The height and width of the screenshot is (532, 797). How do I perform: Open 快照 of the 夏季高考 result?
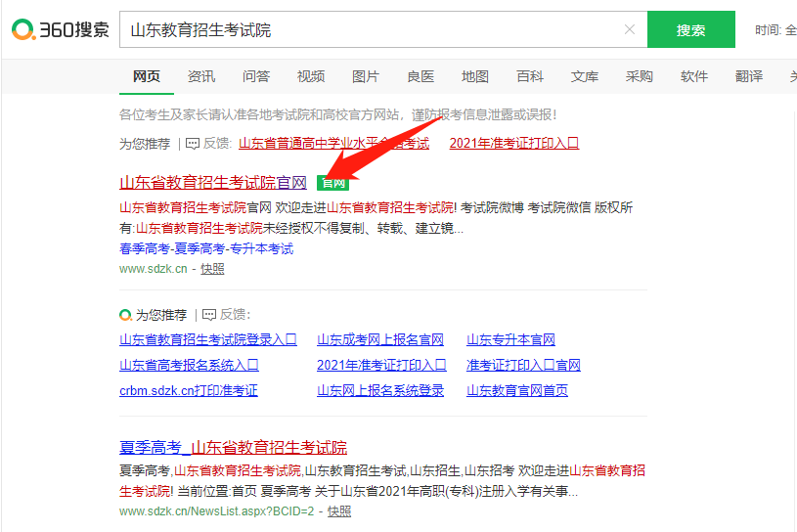(x=339, y=511)
